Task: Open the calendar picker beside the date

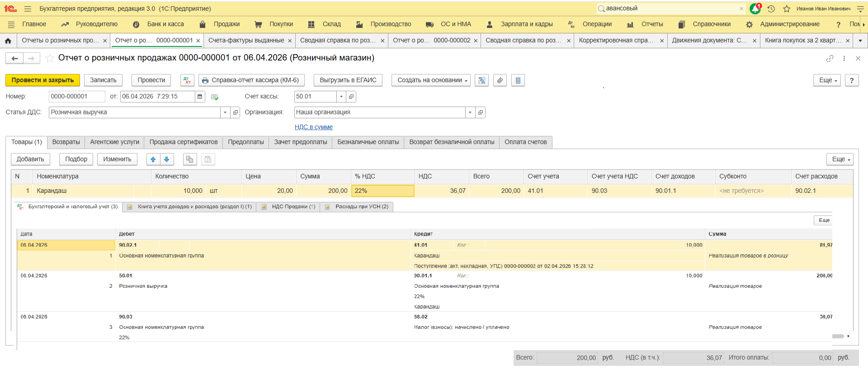Action: click(x=200, y=97)
